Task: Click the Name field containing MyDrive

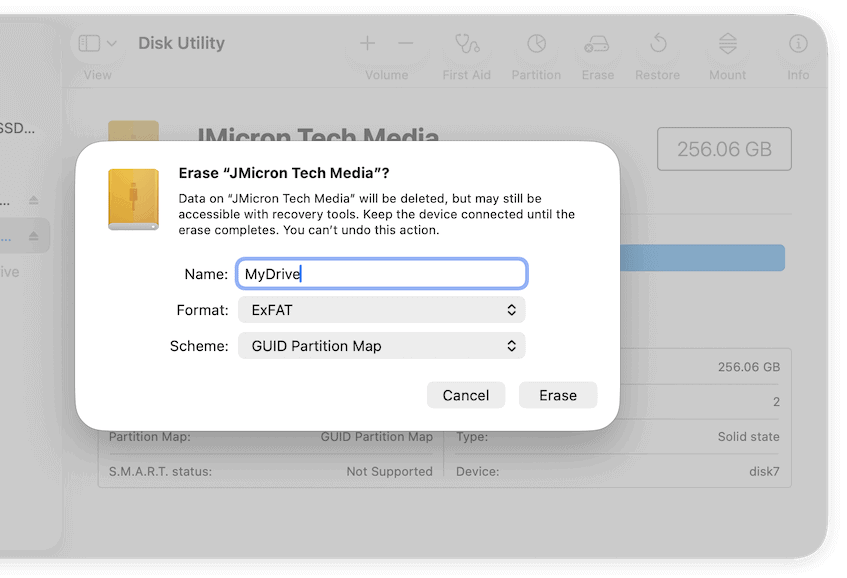Action: 381,274
